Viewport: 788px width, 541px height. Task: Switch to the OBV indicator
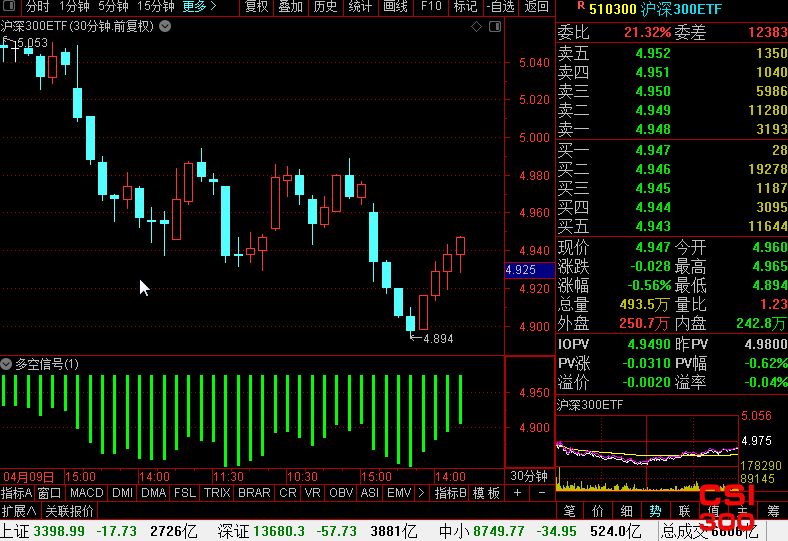coord(341,493)
